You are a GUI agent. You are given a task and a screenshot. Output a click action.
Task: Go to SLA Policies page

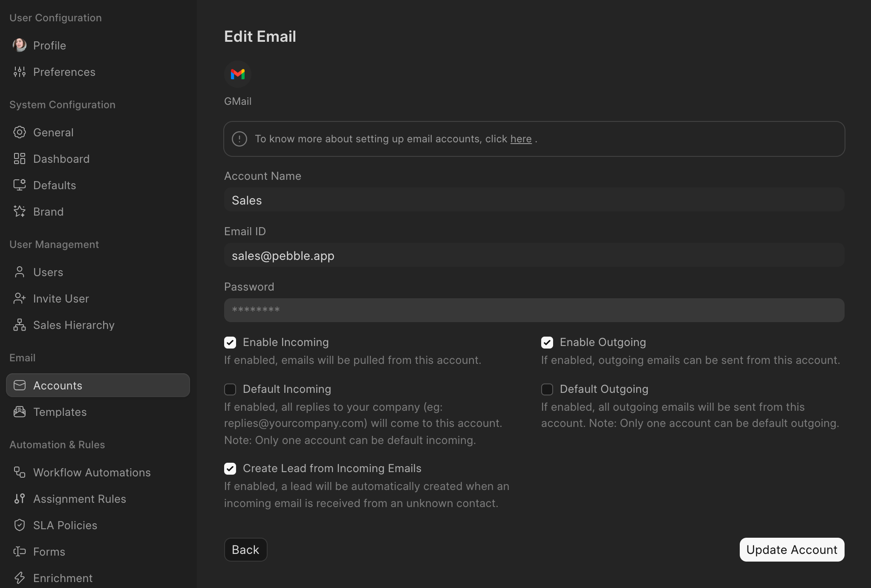[x=98, y=525]
